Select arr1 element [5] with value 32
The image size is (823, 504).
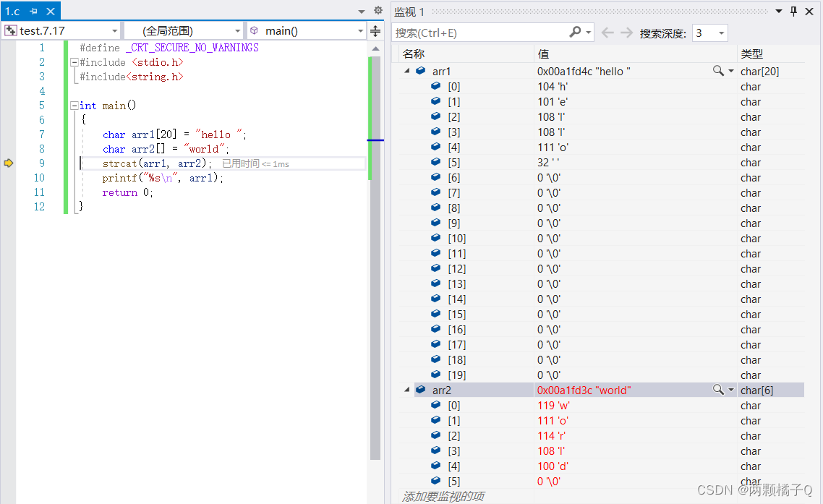(601, 163)
